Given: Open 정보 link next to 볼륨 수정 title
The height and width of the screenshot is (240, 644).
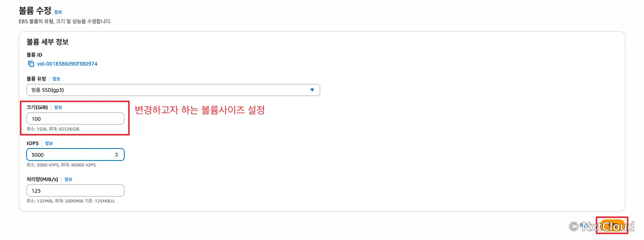Looking at the screenshot, I should click(58, 12).
